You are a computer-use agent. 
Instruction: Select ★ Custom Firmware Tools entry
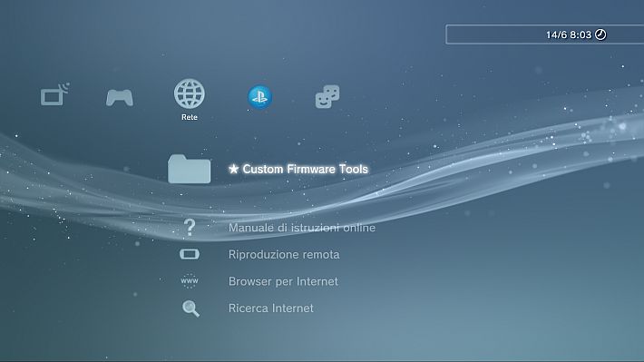298,169
